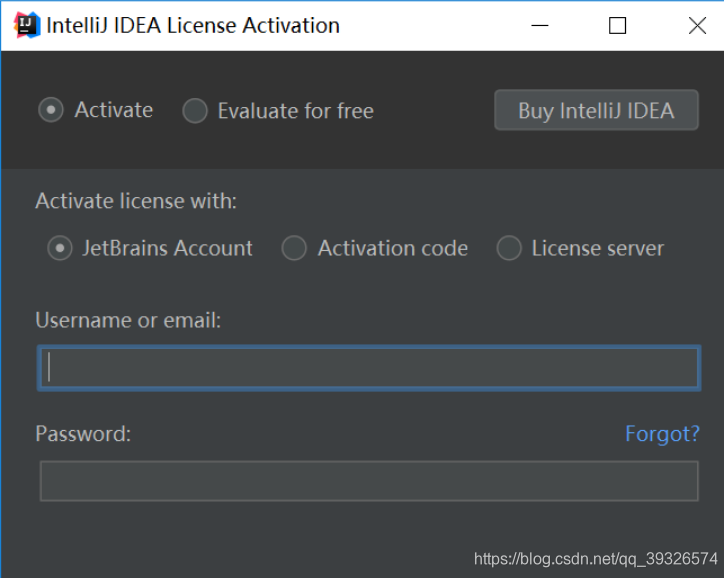Open the Forgot? password link
Screen dimensions: 728x578
pyautogui.click(x=662, y=434)
